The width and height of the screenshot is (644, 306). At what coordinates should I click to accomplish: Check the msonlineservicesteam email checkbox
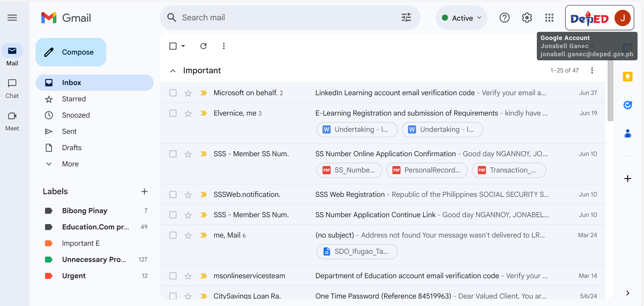click(173, 276)
